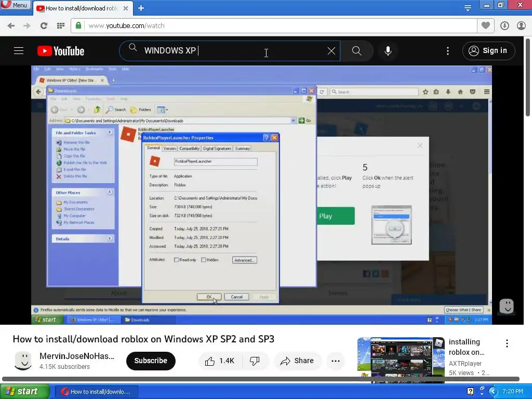Screen dimensions: 532x399
Task: Click the '4.15K subscribers' text
Action: click(64, 367)
